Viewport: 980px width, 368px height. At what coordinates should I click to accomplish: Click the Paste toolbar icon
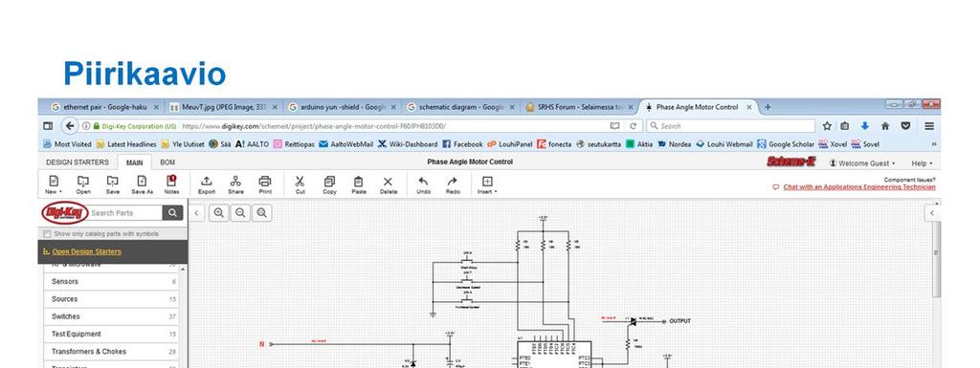click(358, 184)
